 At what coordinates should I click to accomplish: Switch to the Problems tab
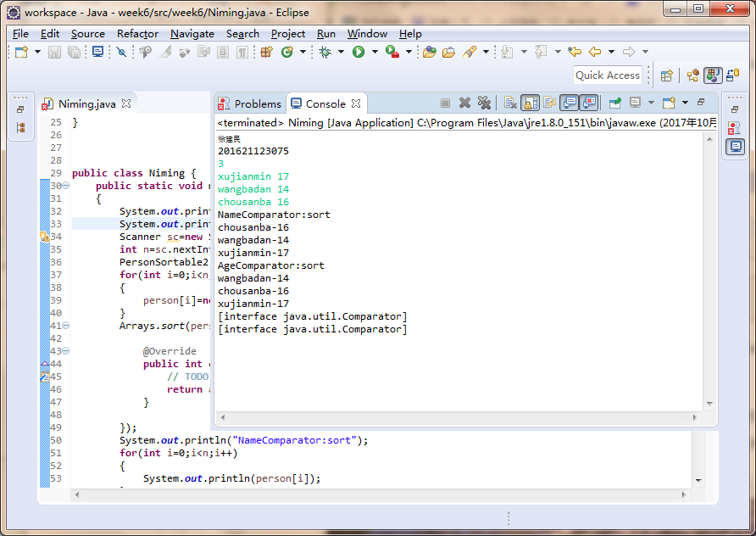(x=250, y=103)
